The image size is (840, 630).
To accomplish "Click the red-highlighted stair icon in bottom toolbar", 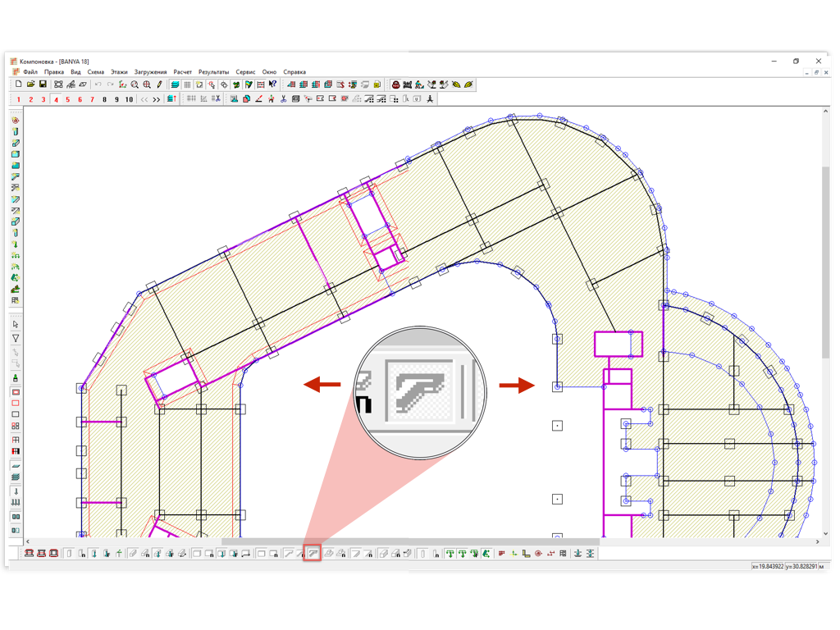I will pyautogui.click(x=312, y=554).
